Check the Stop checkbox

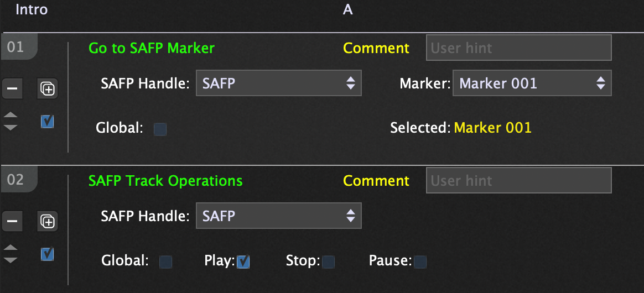[x=329, y=262]
